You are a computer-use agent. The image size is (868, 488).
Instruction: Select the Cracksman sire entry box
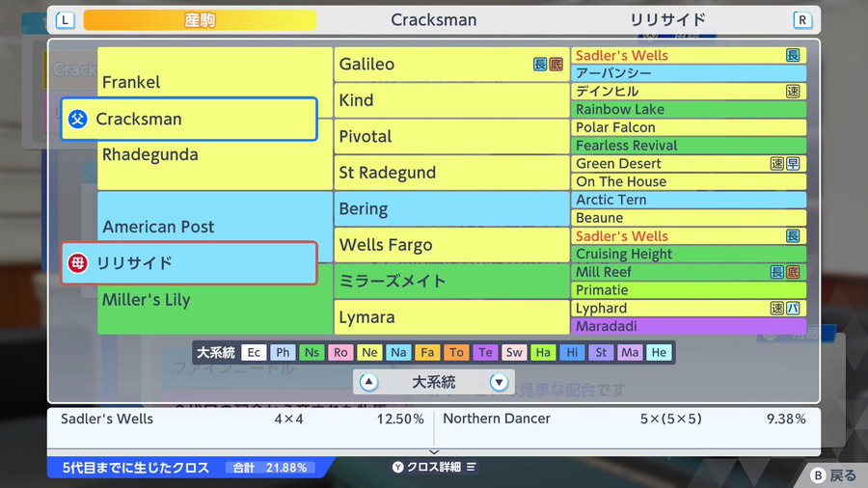(x=189, y=119)
